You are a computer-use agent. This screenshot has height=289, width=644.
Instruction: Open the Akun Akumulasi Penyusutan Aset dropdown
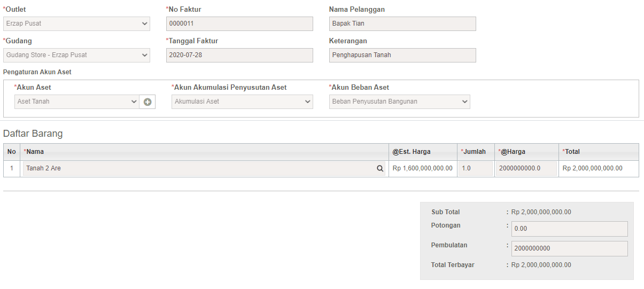click(x=242, y=101)
